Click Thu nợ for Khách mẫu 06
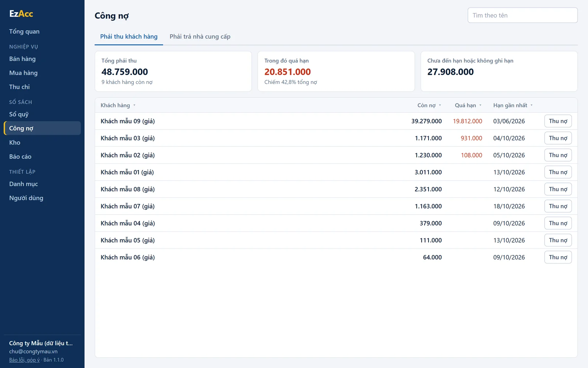Screen dimensions: 588x368 coord(558,257)
